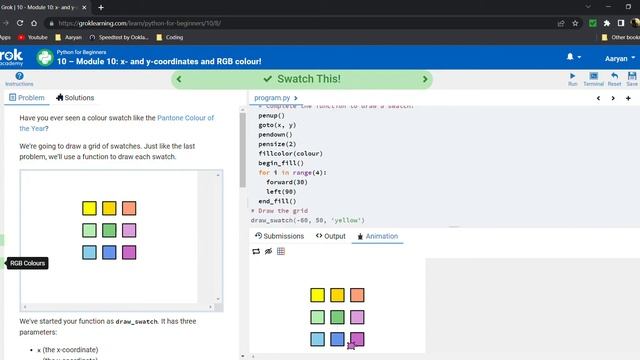
Task: Open the browser extensions puzzle icon
Action: pyautogui.click(x=607, y=23)
